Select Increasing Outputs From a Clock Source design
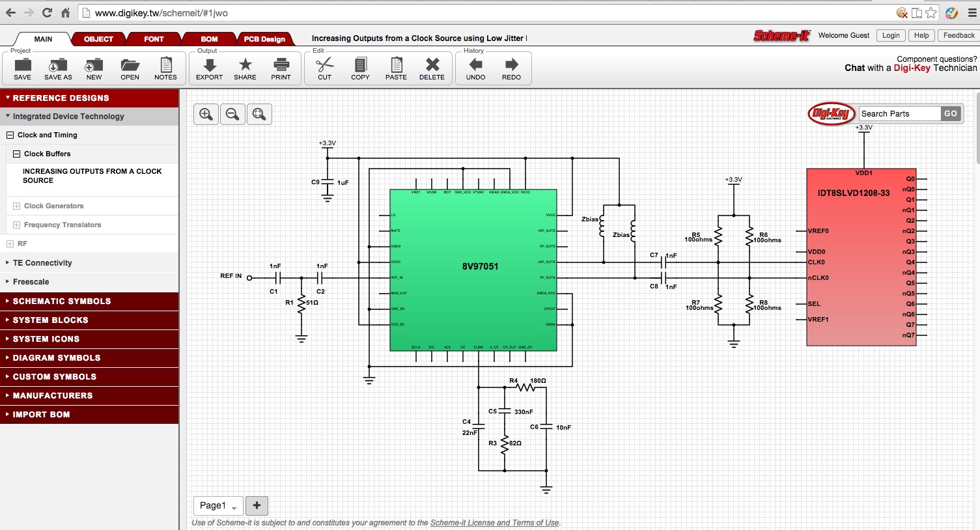Screen dimensions: 980x530 (92, 176)
